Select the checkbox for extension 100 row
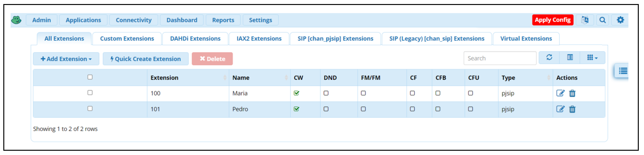This screenshot has height=155, width=644. coord(90,93)
